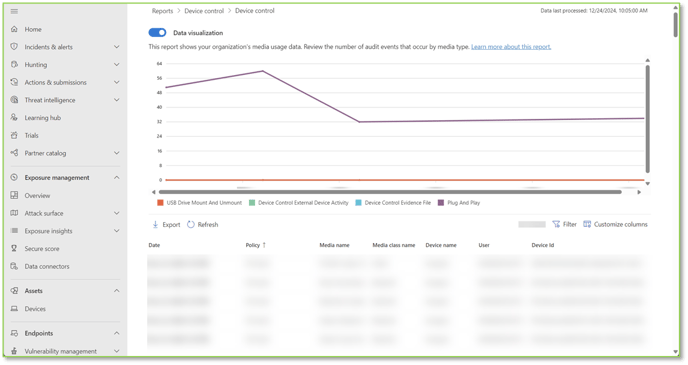Toggle Device Control Evidence File legend
This screenshot has height=365, width=688.
coord(393,203)
